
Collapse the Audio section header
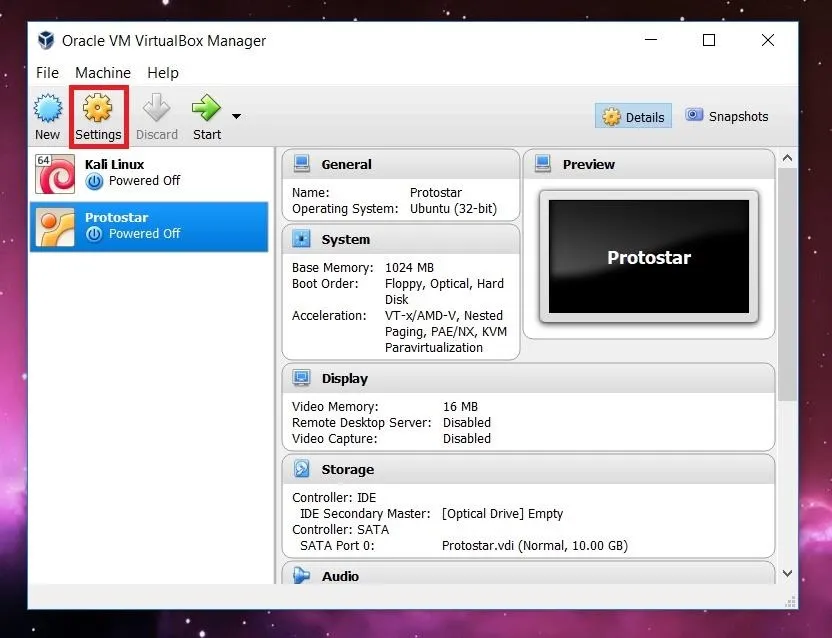(340, 576)
